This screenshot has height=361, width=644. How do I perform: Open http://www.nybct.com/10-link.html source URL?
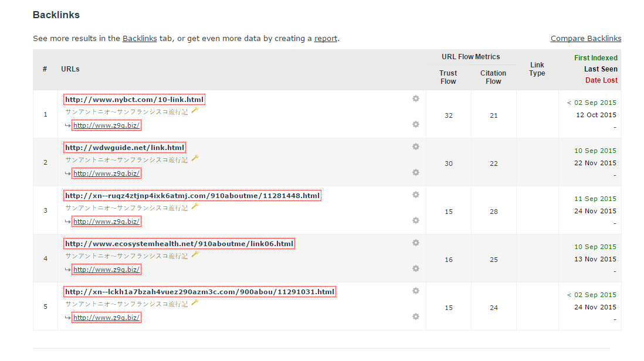click(x=134, y=100)
